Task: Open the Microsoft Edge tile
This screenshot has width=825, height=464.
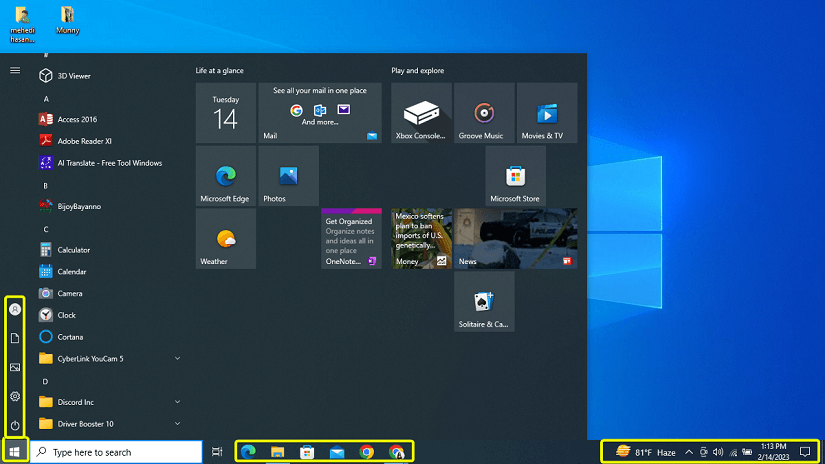Action: point(226,176)
